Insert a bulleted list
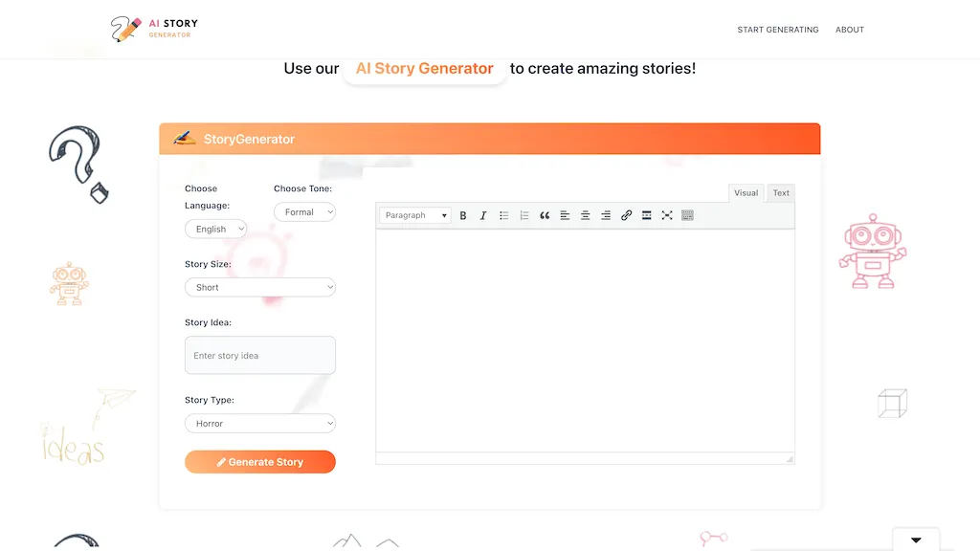 point(503,215)
